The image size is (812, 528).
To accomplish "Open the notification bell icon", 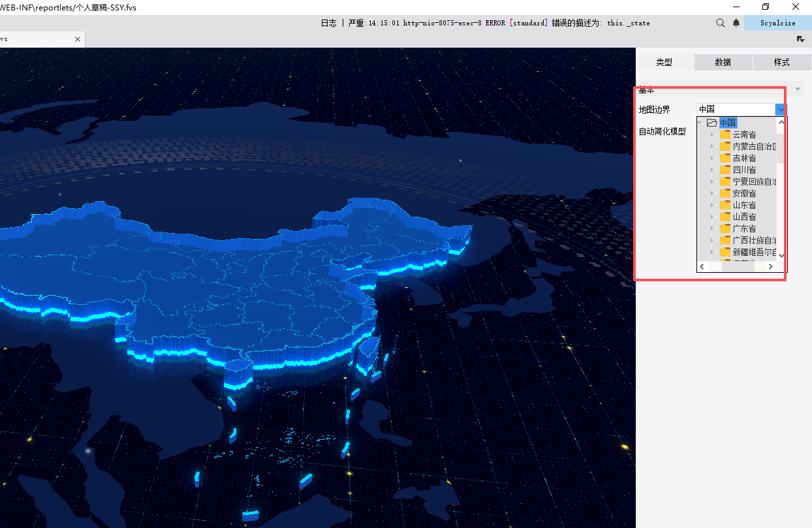I will tap(736, 23).
